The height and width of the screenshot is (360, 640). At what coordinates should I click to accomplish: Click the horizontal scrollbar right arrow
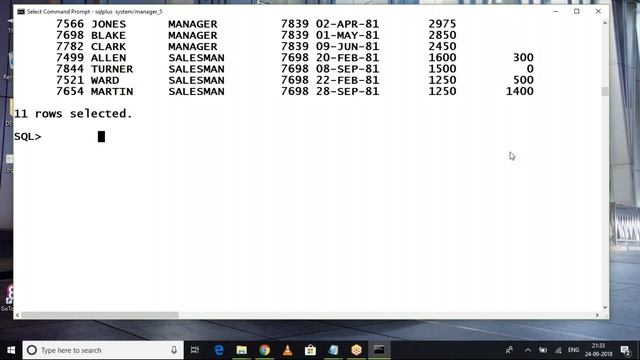pyautogui.click(x=597, y=315)
